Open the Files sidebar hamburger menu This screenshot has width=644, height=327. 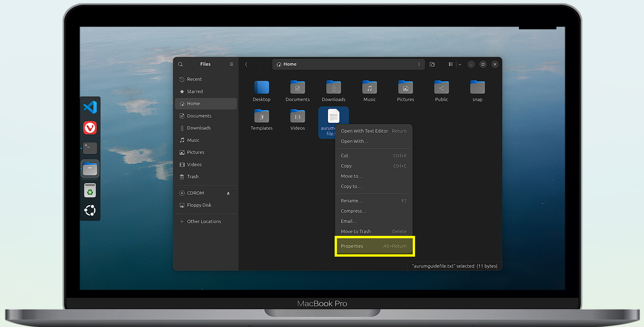(x=231, y=64)
